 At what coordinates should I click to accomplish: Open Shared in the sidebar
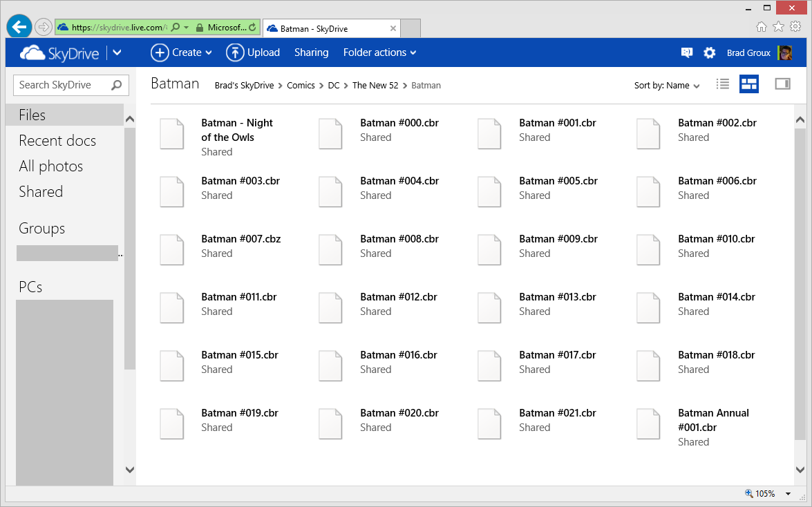tap(41, 191)
